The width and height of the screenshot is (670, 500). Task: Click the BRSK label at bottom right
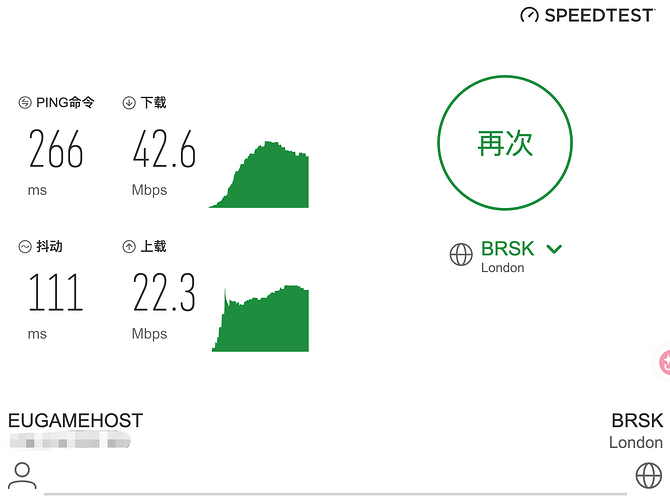point(637,421)
